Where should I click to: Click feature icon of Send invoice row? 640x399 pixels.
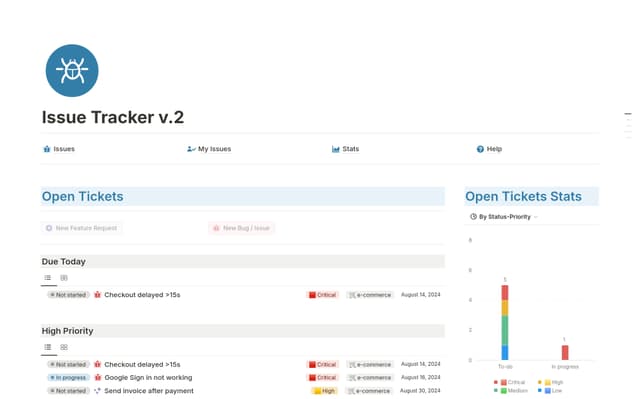point(97,391)
